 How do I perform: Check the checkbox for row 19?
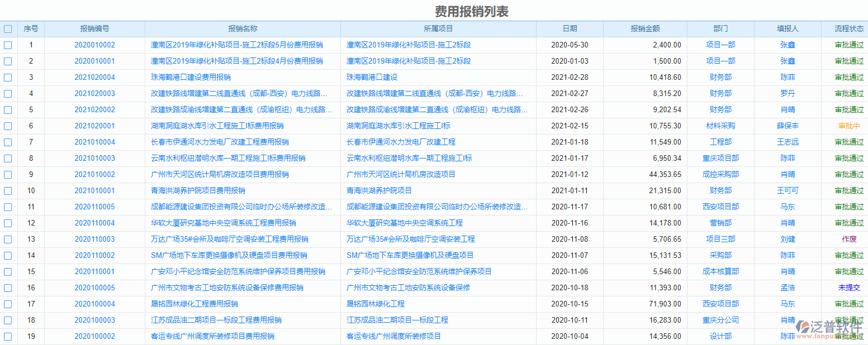[x=8, y=336]
